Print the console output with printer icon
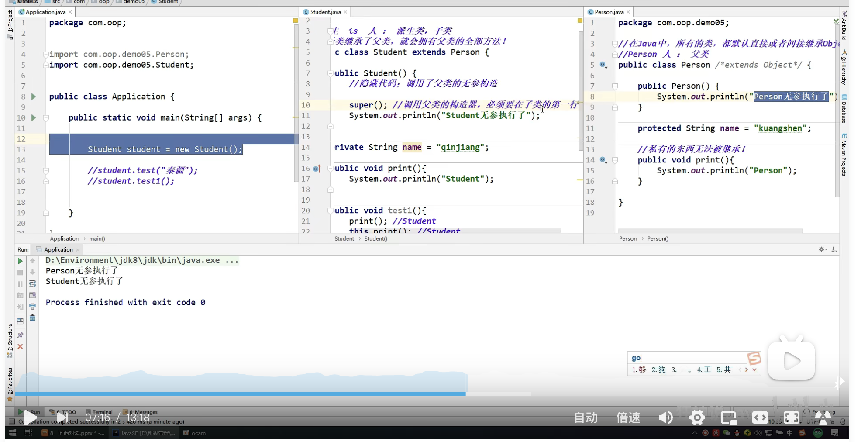This screenshot has height=442, width=868. click(x=32, y=307)
